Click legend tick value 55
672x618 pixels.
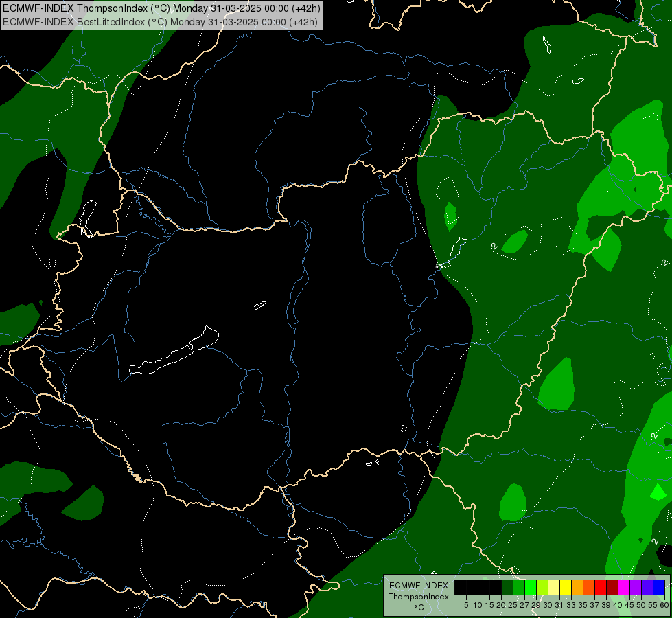click(653, 605)
